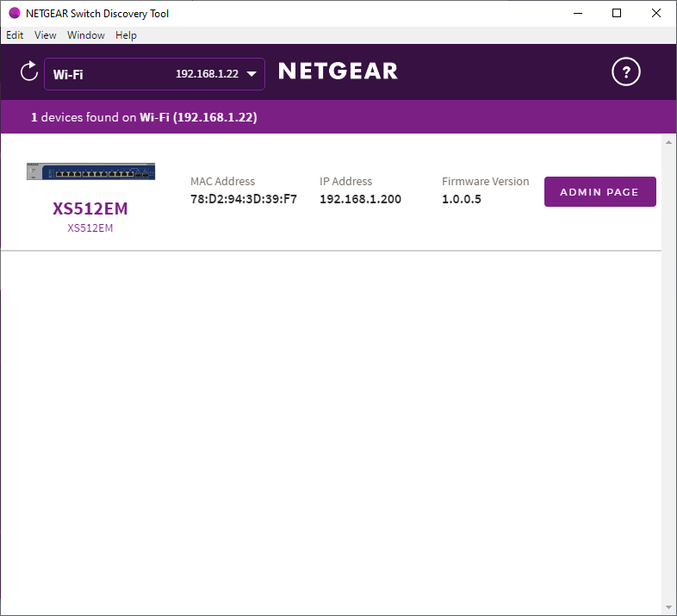Click the app icon in the title bar
This screenshot has height=616, width=677.
pos(14,13)
